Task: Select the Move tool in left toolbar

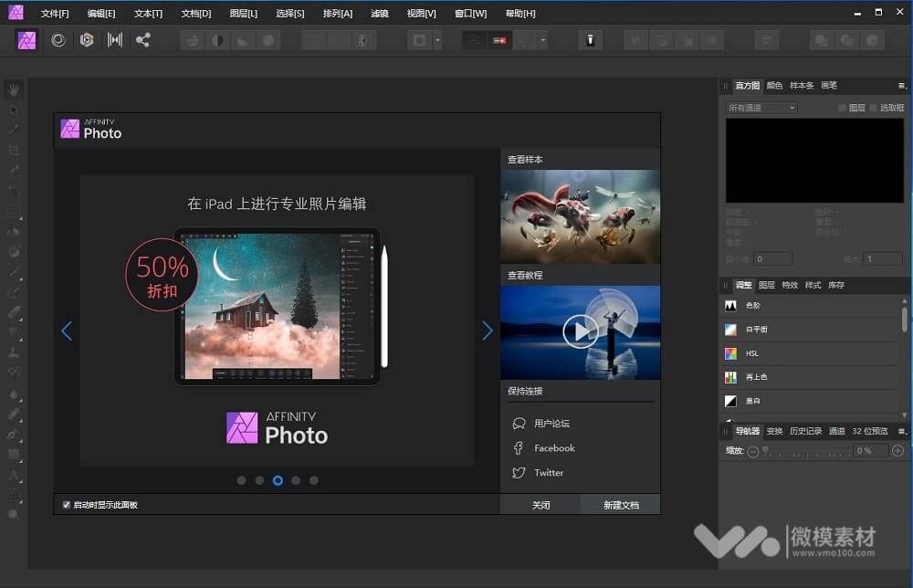Action: [x=14, y=110]
